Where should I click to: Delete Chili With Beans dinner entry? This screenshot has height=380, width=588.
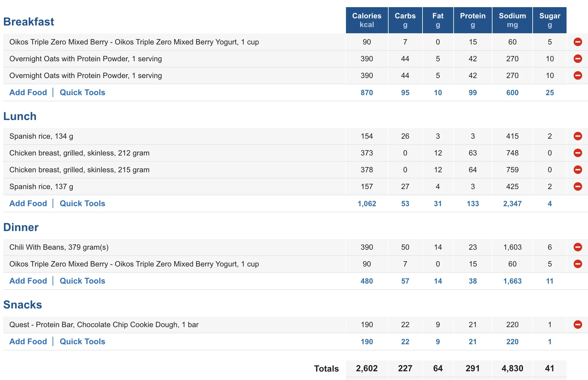point(578,247)
